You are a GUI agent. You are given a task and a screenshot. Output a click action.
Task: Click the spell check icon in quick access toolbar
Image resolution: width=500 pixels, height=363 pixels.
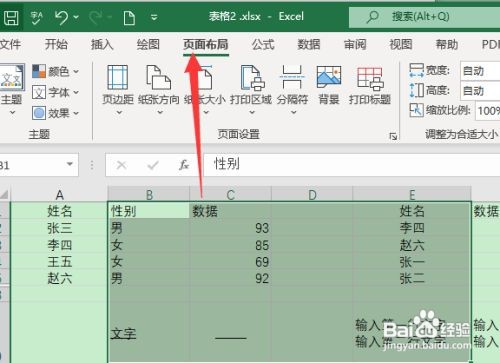37,17
